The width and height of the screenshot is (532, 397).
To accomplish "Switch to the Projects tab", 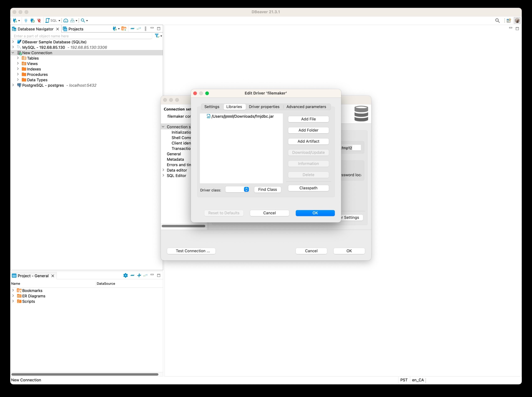I will tap(73, 29).
